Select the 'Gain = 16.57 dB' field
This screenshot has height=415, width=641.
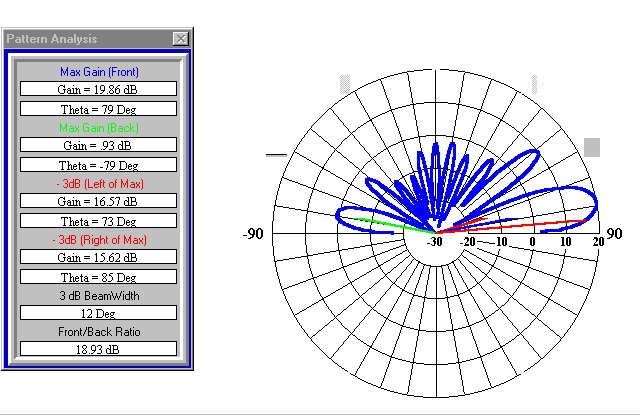tap(99, 201)
